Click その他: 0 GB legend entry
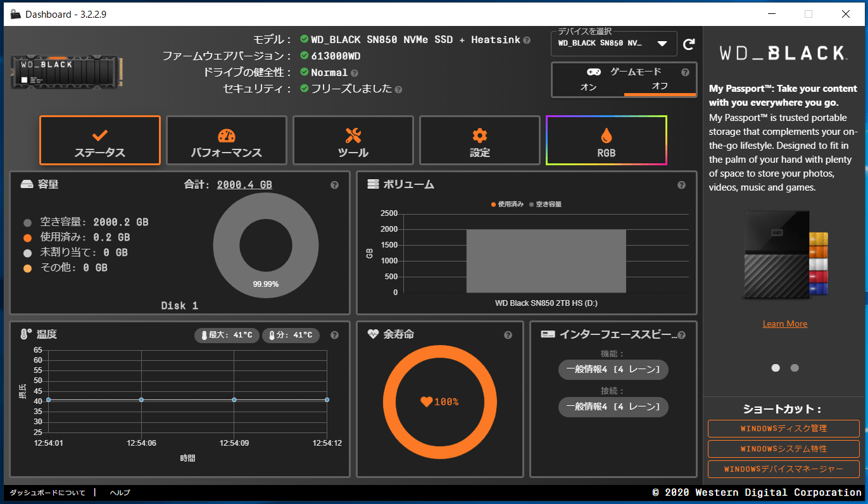The height and width of the screenshot is (504, 868). tap(65, 268)
